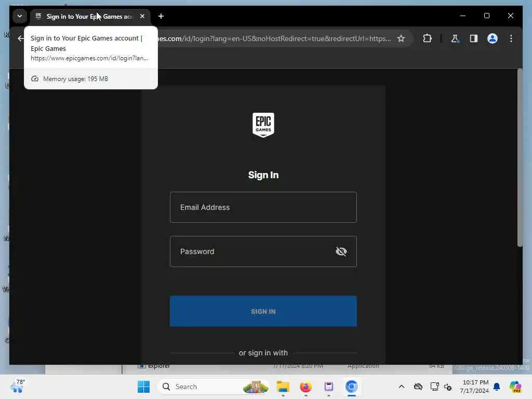This screenshot has height=399, width=532.
Task: Close the Epic Games sign-in tab
Action: (142, 16)
